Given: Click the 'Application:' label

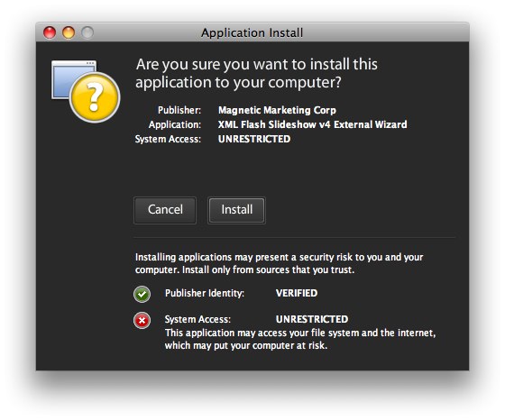Looking at the screenshot, I should pyautogui.click(x=175, y=124).
